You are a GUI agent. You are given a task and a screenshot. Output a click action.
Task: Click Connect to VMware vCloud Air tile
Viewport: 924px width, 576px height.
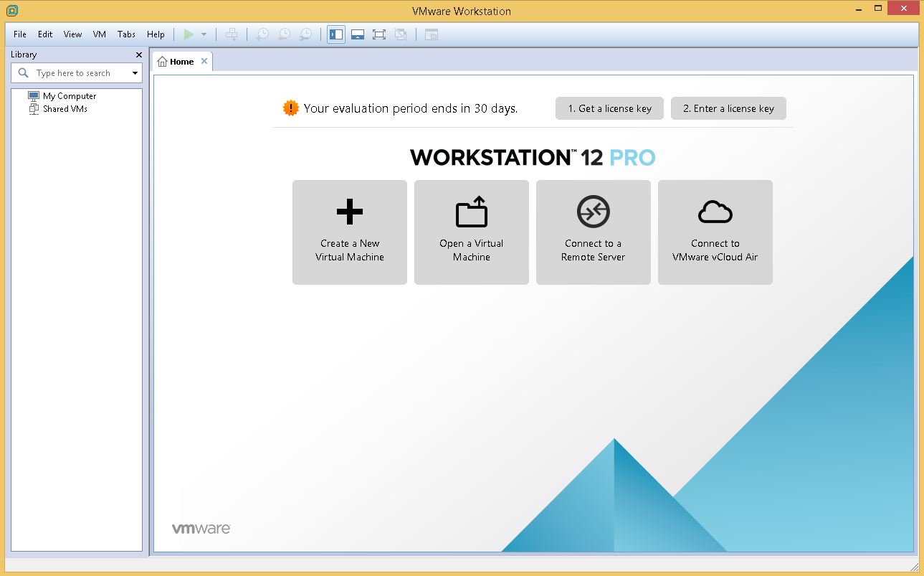[715, 232]
